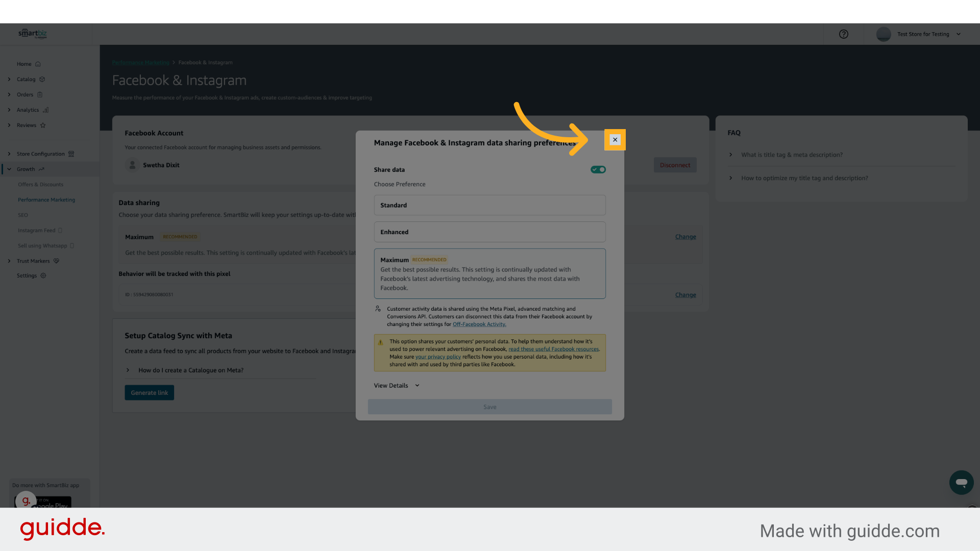Screen dimensions: 980x551
Task: Click the yellow warning triangle icon
Action: (x=380, y=342)
